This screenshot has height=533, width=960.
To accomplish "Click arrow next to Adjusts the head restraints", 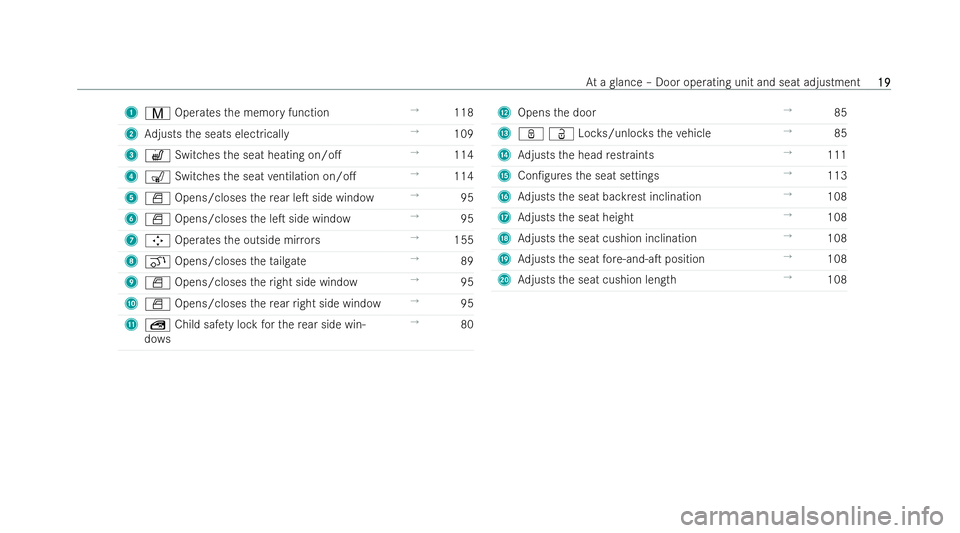I will click(x=788, y=153).
